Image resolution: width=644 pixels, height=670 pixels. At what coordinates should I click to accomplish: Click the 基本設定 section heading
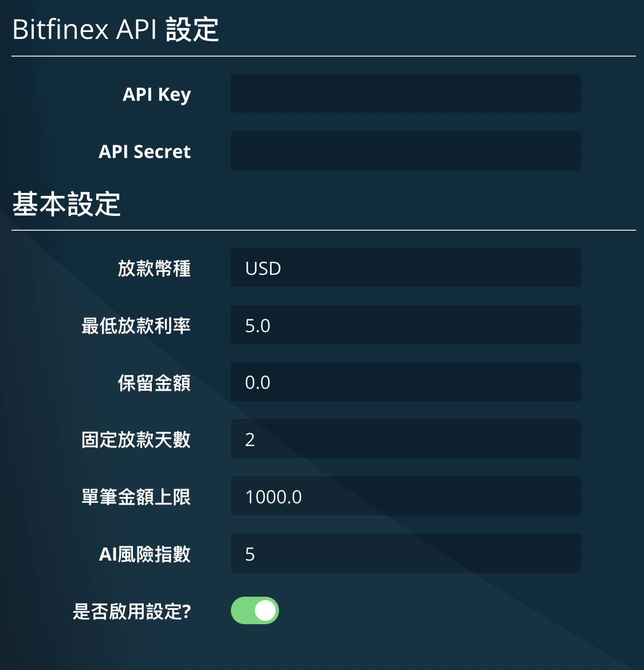click(66, 204)
